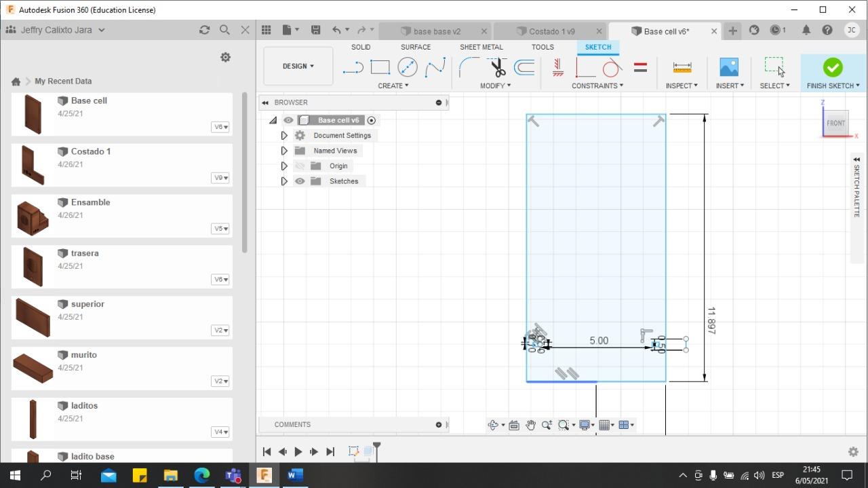Undo the last action

[x=336, y=30]
